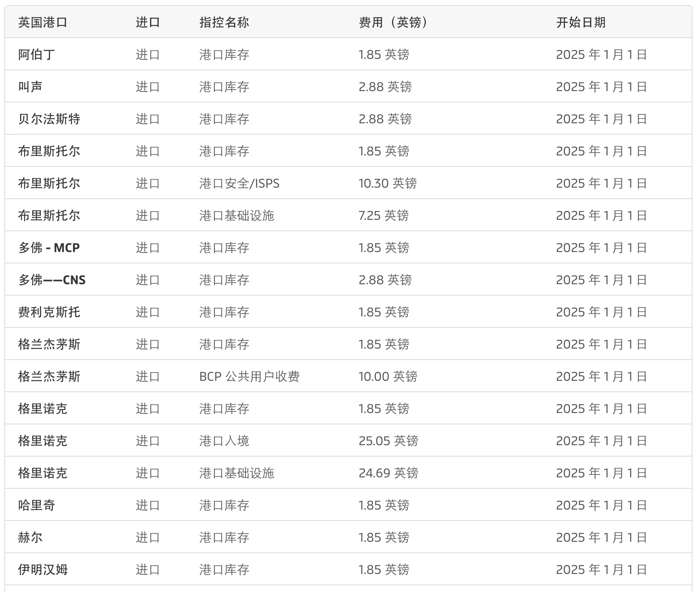Viewport: 700px width, 592px height.
Task: Click 进口 in the 哈里奇 row
Action: (x=148, y=505)
